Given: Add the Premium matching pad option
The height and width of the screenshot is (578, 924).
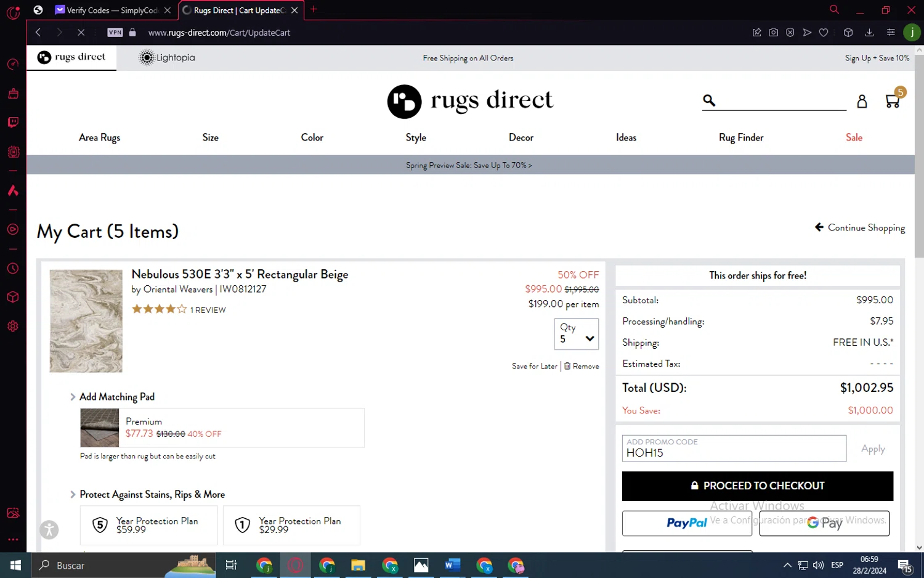Looking at the screenshot, I should 222,428.
